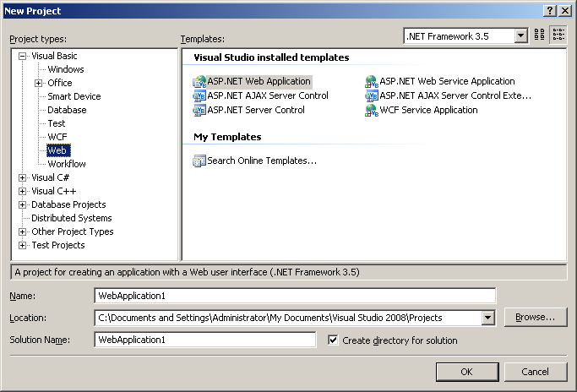Open the .NET Framework version dropdown
577x392 pixels.
[x=520, y=36]
